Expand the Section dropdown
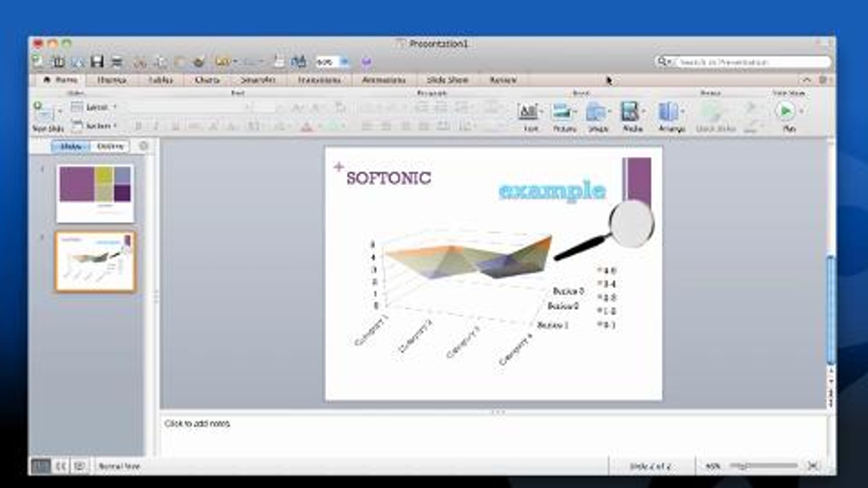This screenshot has height=488, width=868. tap(98, 126)
